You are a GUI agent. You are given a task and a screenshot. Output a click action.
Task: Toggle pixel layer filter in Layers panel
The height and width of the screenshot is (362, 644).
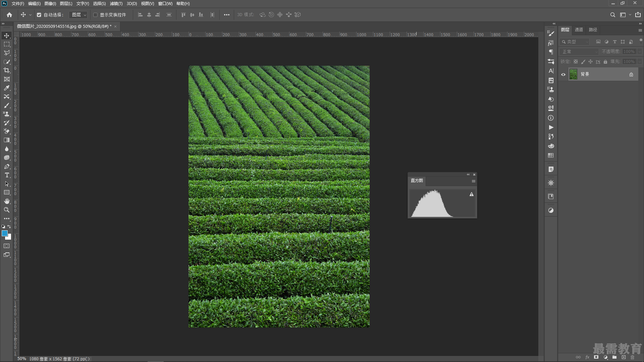(598, 42)
